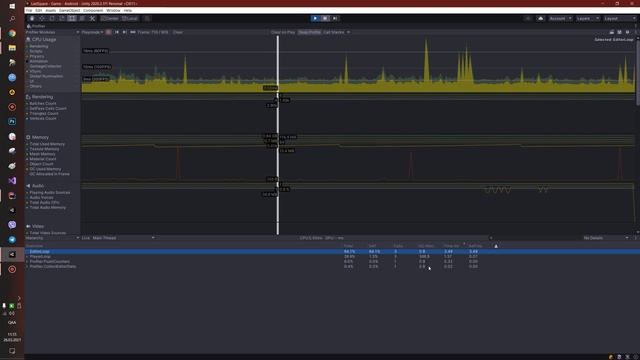Open the Call Stacks dropdown
This screenshot has height=360, width=640.
pos(336,32)
